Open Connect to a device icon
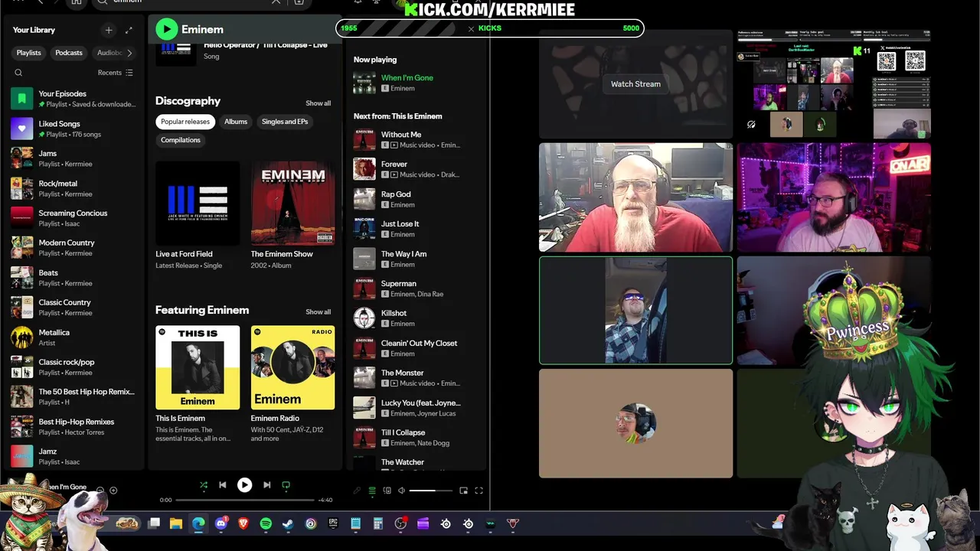 tap(387, 491)
